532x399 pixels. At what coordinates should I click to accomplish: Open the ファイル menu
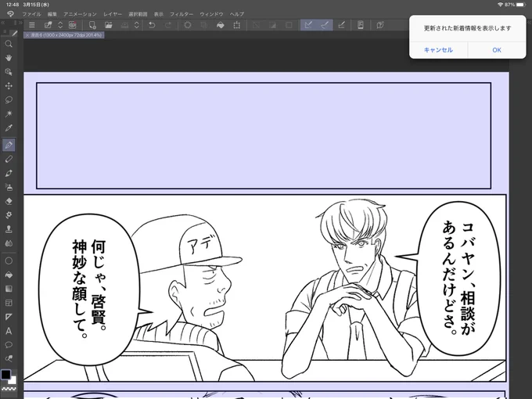31,14
